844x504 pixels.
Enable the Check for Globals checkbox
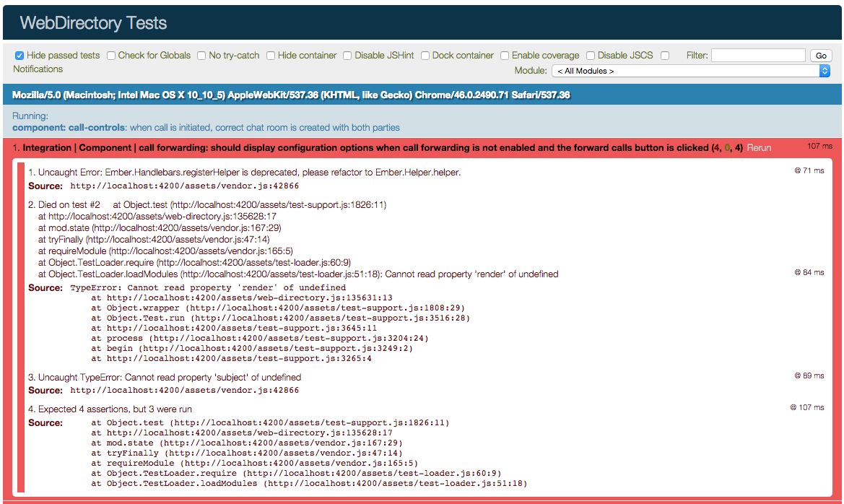tap(112, 56)
